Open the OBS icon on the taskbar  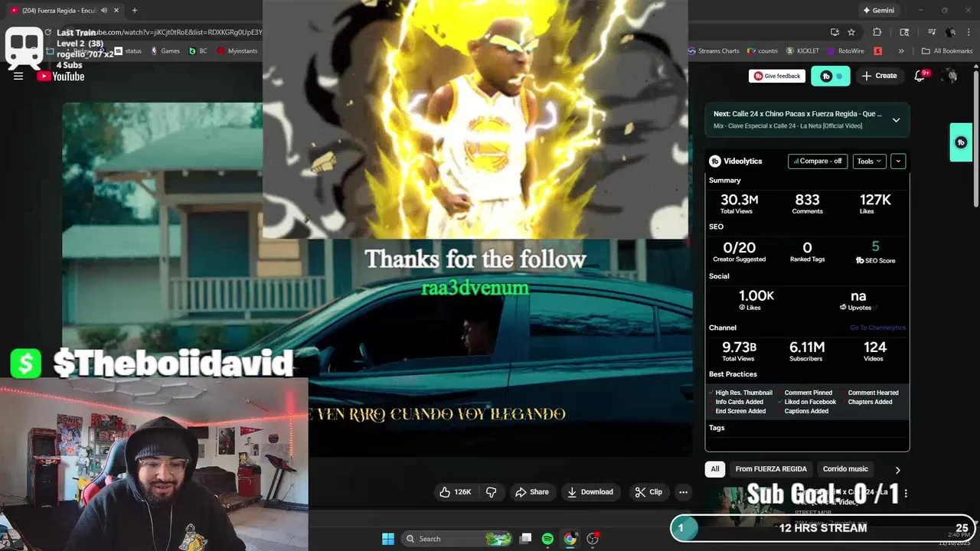(593, 539)
